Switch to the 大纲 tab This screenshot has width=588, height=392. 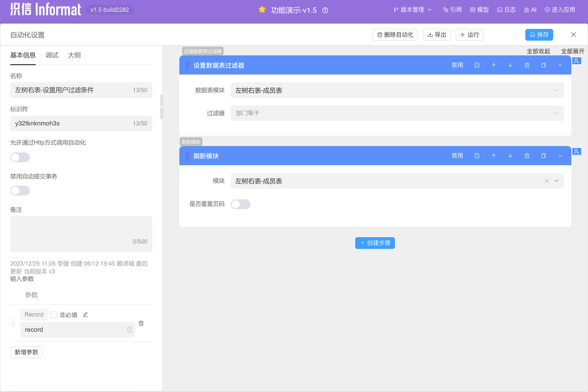point(74,55)
